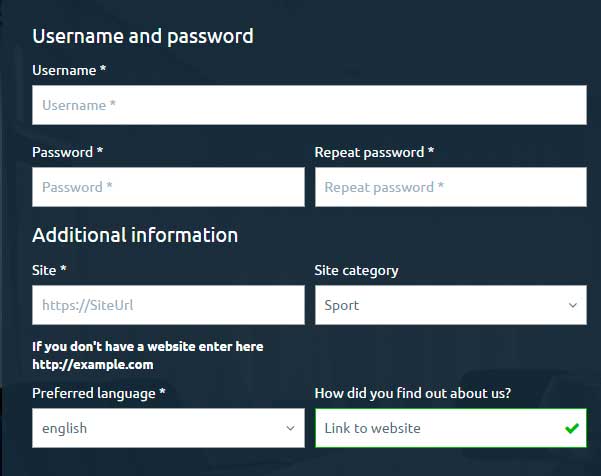Click the http://example.com hint text
Viewport: 601px width, 476px height.
pyautogui.click(x=93, y=364)
